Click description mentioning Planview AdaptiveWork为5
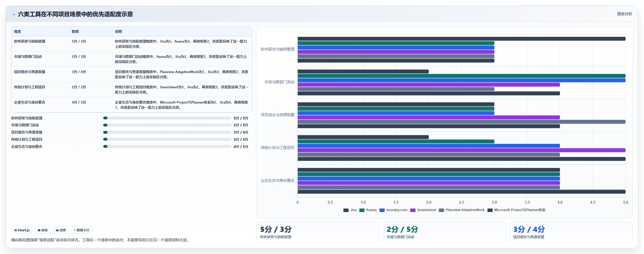Screen dimensions: 644x254 coord(182,75)
